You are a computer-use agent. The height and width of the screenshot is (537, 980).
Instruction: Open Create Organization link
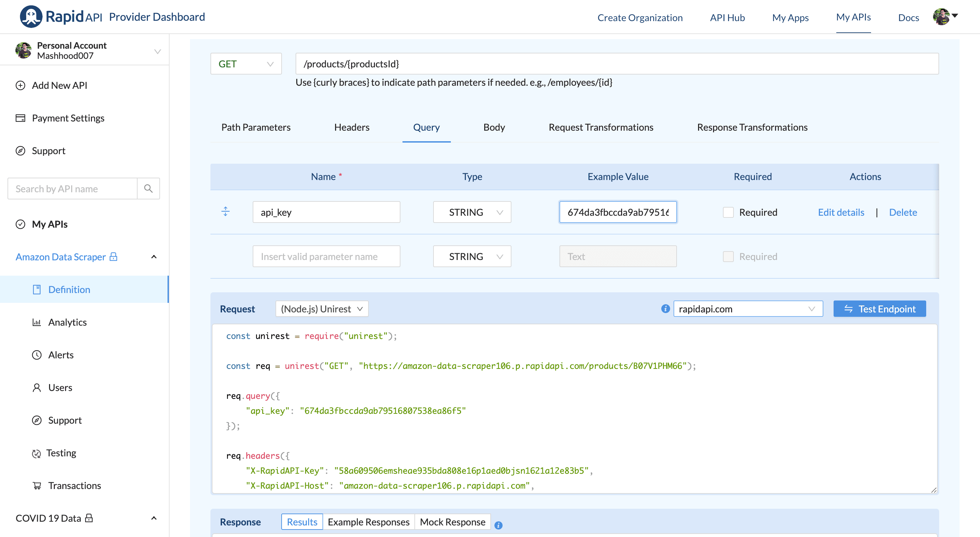pos(640,17)
